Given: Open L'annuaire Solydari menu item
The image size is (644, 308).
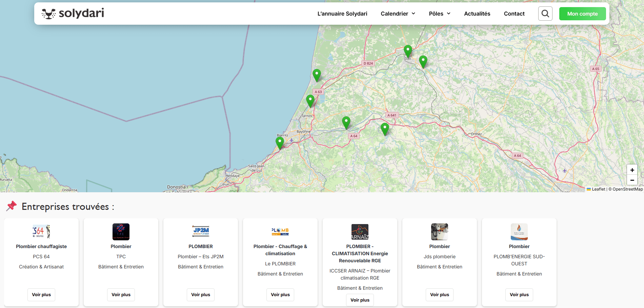Looking at the screenshot, I should click(342, 14).
